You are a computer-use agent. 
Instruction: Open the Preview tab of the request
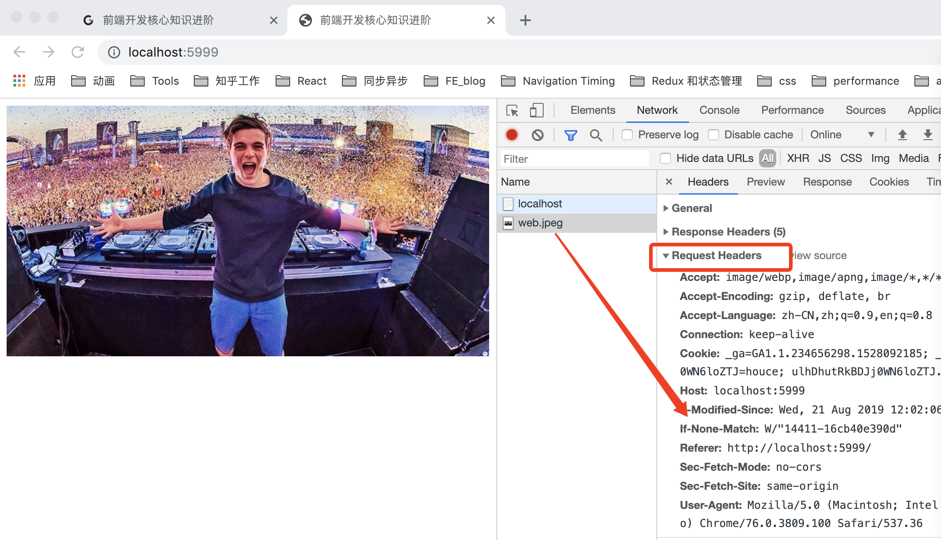click(766, 182)
